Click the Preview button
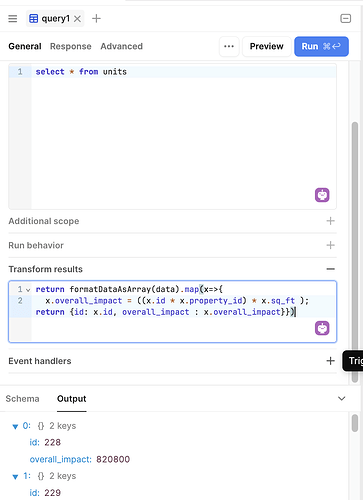 (267, 46)
